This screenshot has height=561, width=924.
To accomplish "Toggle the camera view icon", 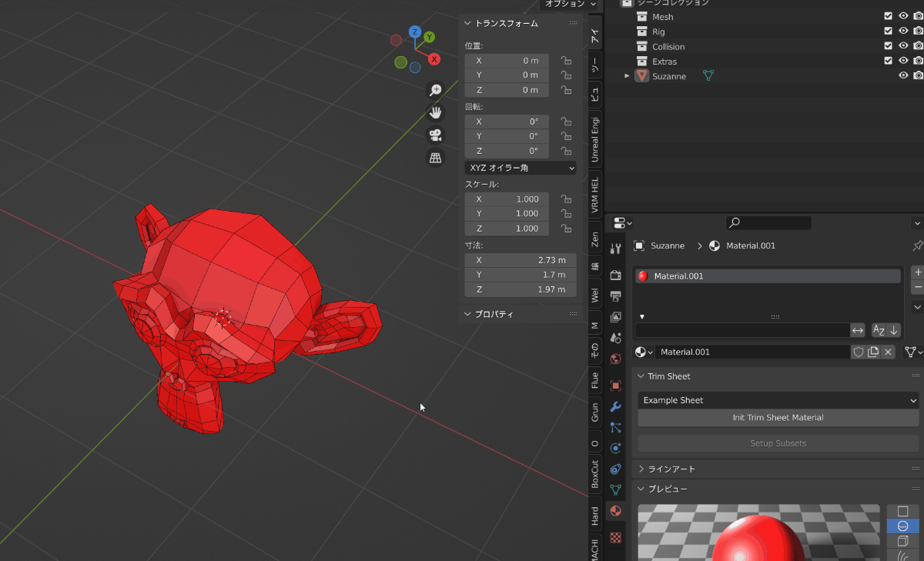I will click(435, 135).
